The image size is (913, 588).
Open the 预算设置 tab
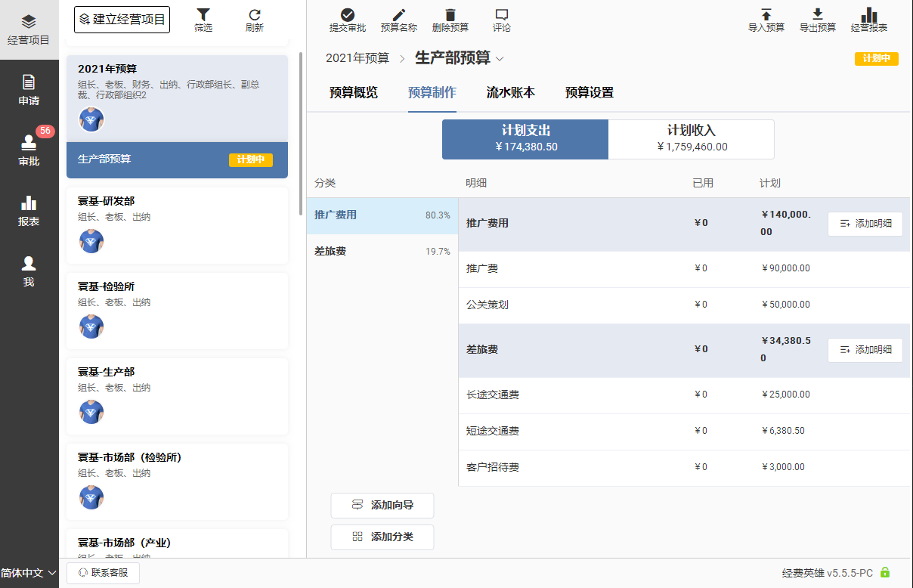coord(589,93)
